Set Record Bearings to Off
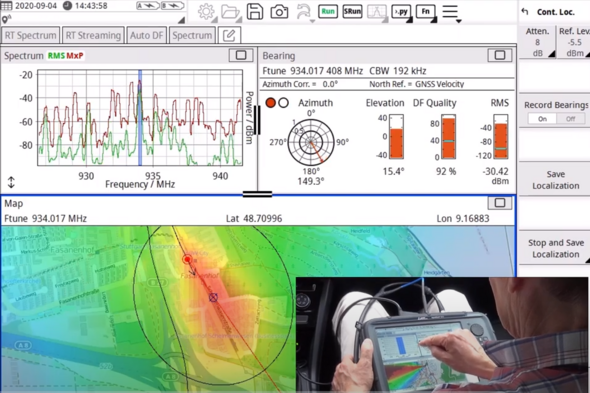The width and height of the screenshot is (590, 393). (x=570, y=119)
